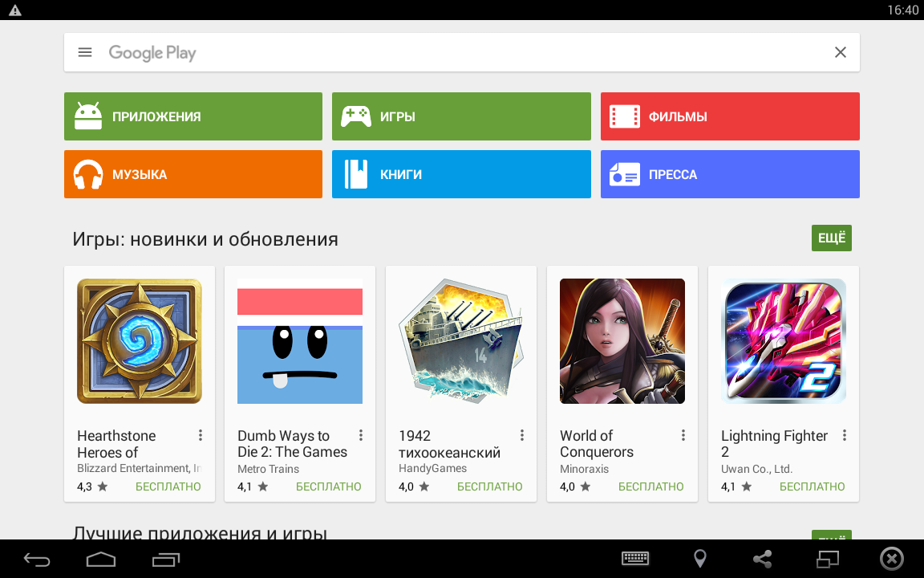Screen dimensions: 924x578
Task: Open overflow menu for World of Conquerors
Action: pos(683,435)
